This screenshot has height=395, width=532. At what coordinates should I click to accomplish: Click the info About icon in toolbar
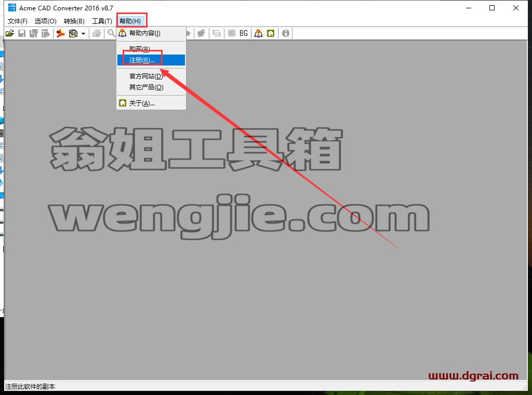tap(286, 33)
